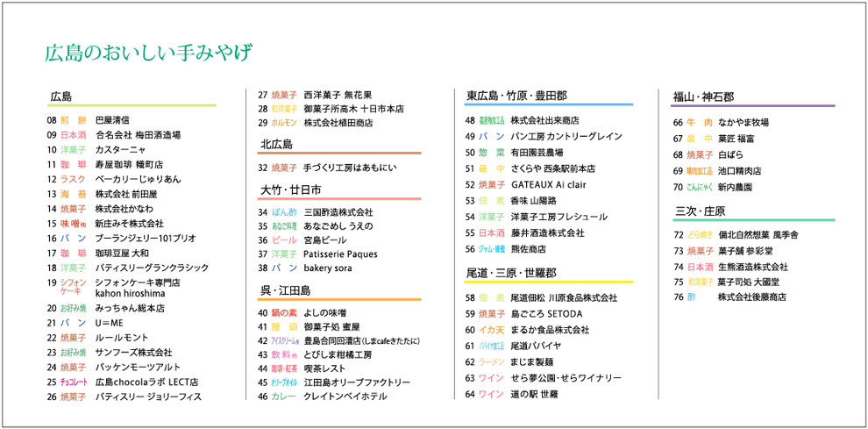Click バッケンモーツアルト

(138, 368)
